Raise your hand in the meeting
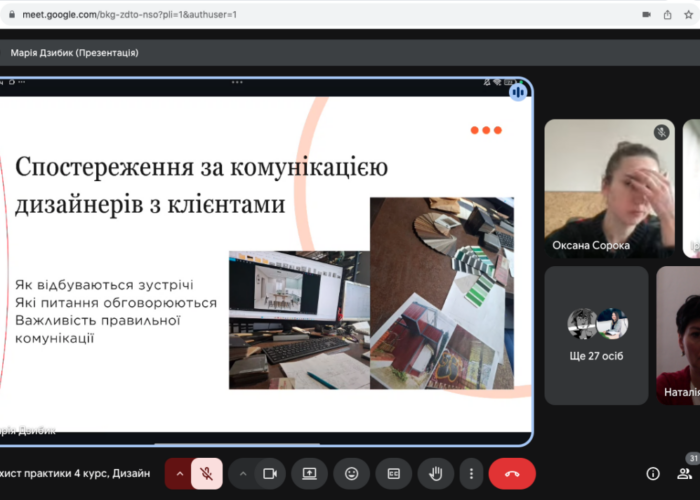700x500 pixels. pos(436,473)
